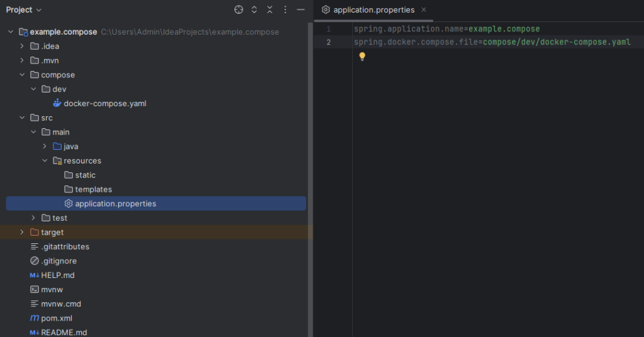Screen dimensions: 644x337
Task: Expand the target folder
Action: pos(23,232)
